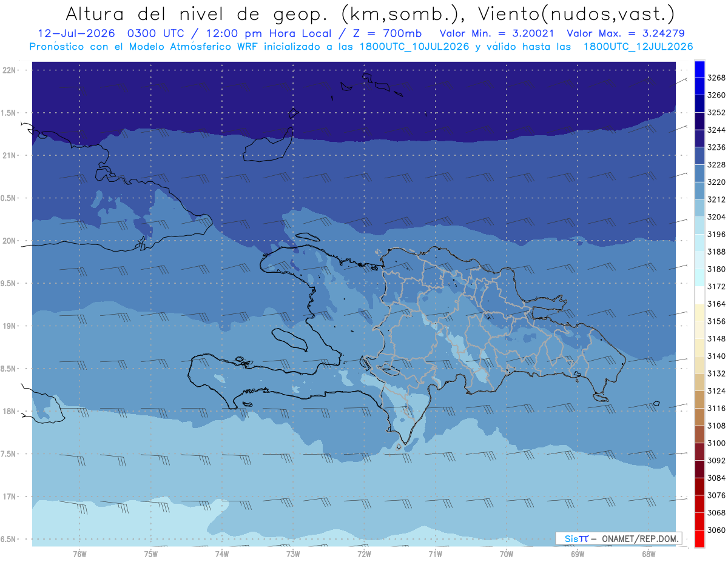728x562 pixels.
Task: Click the 8.5N latitude axis label
Action: click(x=9, y=369)
